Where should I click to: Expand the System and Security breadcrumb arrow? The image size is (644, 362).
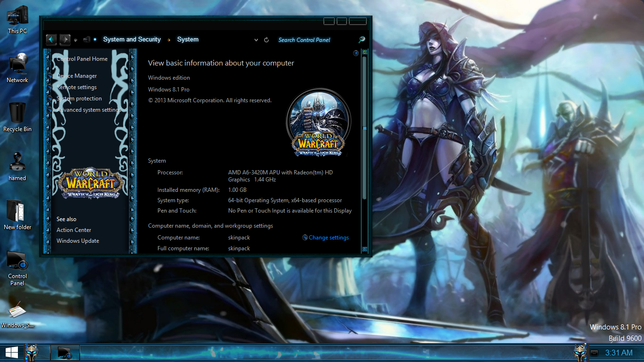tap(170, 40)
